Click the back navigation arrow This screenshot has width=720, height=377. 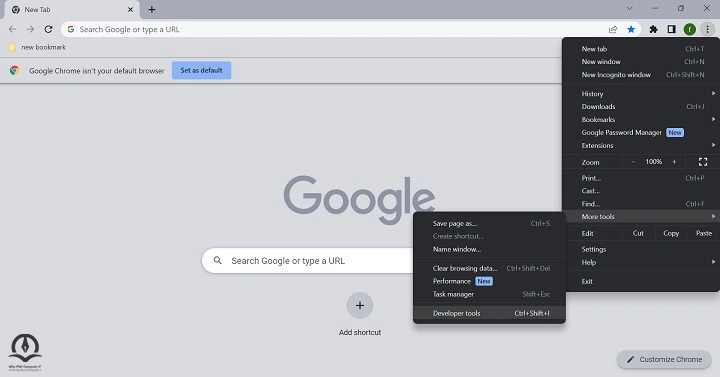tap(12, 29)
